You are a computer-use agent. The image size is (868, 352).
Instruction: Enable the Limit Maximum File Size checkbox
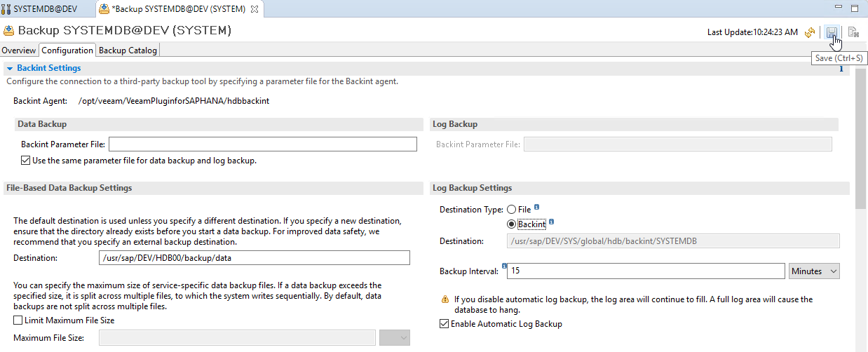point(18,320)
